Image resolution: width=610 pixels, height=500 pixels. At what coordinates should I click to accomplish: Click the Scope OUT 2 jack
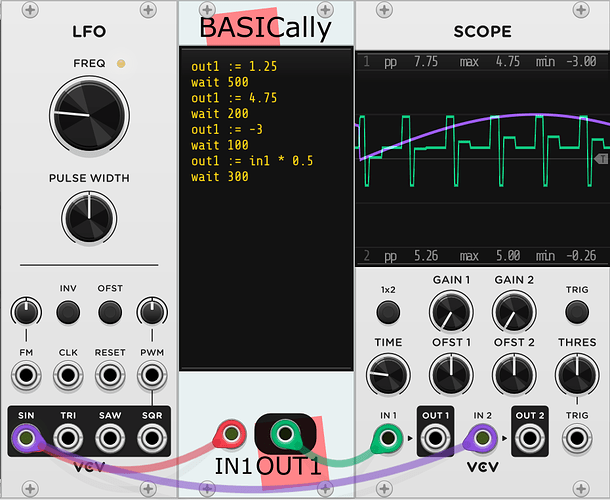click(529, 438)
